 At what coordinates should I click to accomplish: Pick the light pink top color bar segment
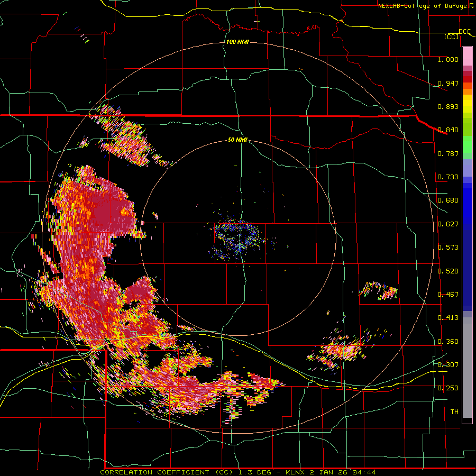[x=467, y=57]
